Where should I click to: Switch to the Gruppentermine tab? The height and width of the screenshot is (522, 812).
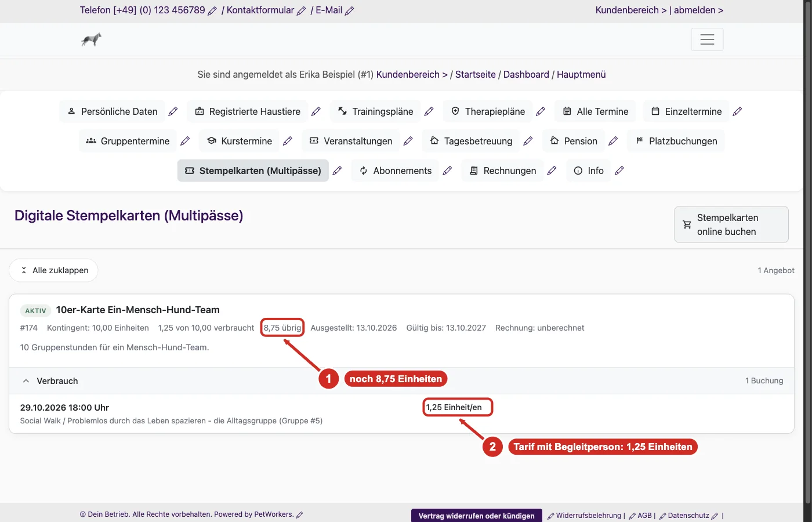coord(128,141)
